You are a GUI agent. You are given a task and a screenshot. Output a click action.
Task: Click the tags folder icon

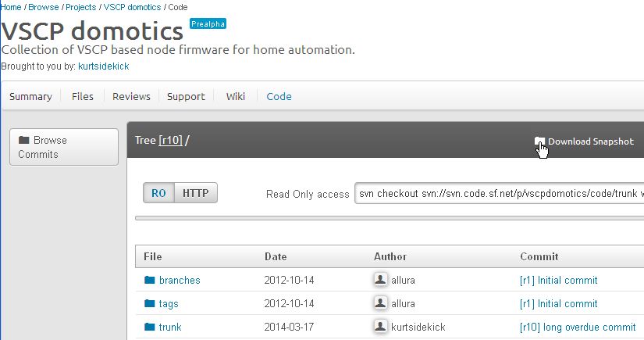point(150,303)
